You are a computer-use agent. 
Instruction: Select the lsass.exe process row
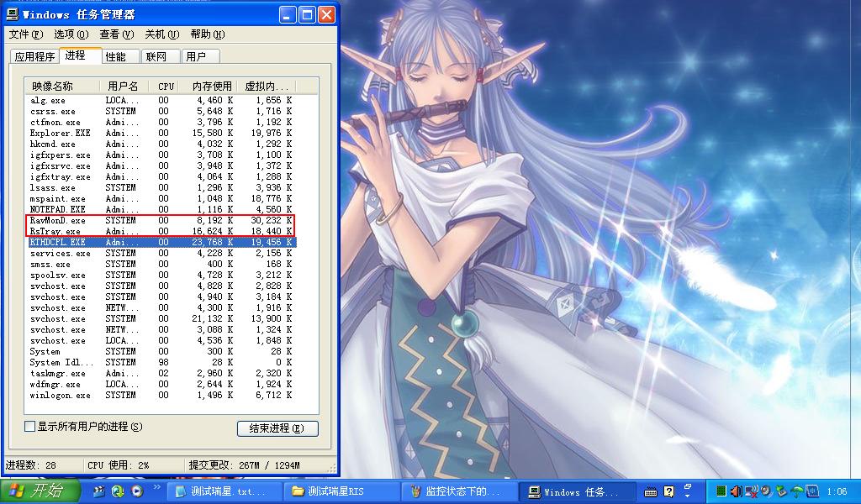click(x=162, y=187)
